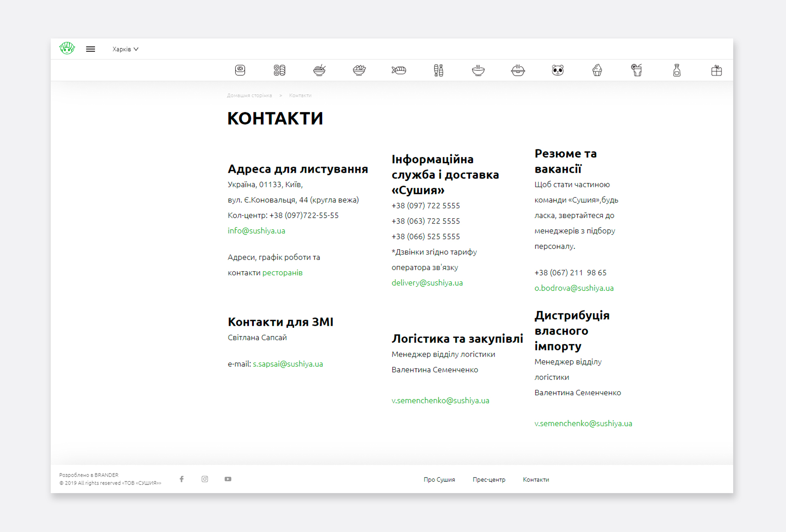Go to Домашня сторінка breadcrumb
This screenshot has width=786, height=532.
pos(249,95)
